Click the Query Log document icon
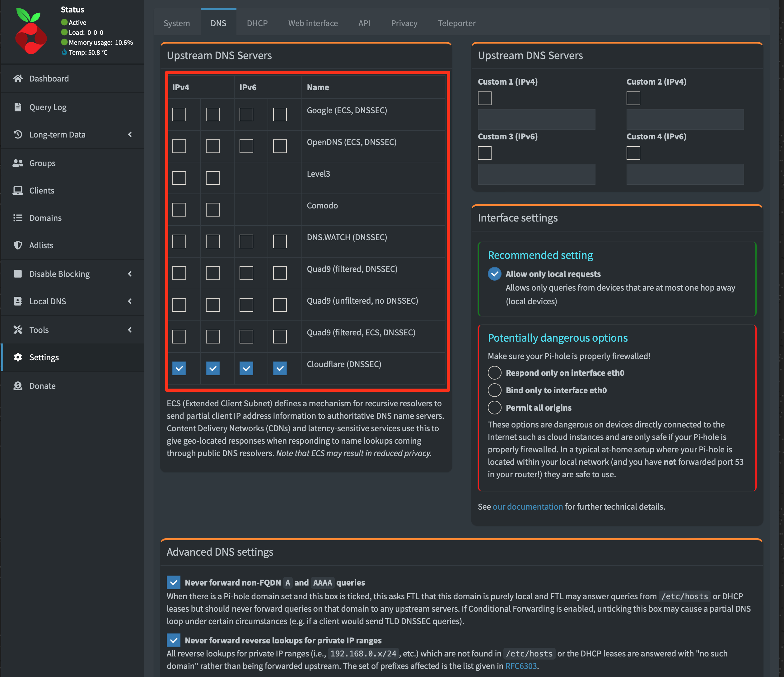The width and height of the screenshot is (784, 677). [18, 107]
